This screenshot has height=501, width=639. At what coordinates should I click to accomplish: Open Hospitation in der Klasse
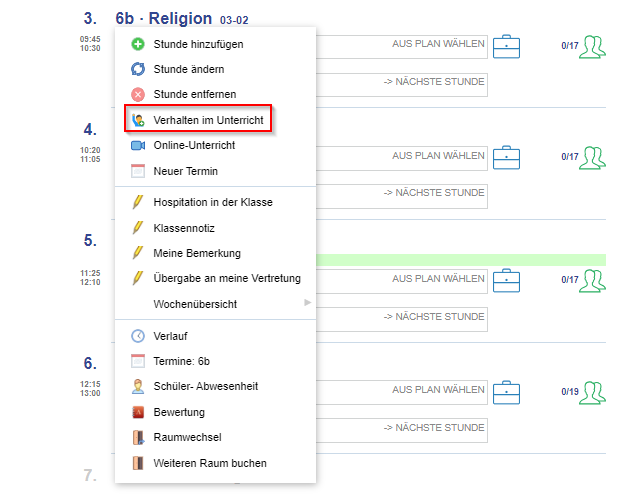[x=212, y=202]
